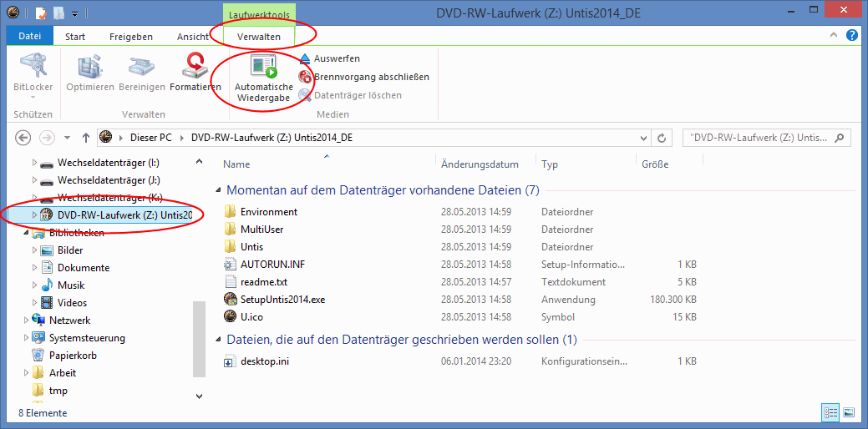Open the Datei menu tab
The height and width of the screenshot is (429, 868).
point(29,37)
